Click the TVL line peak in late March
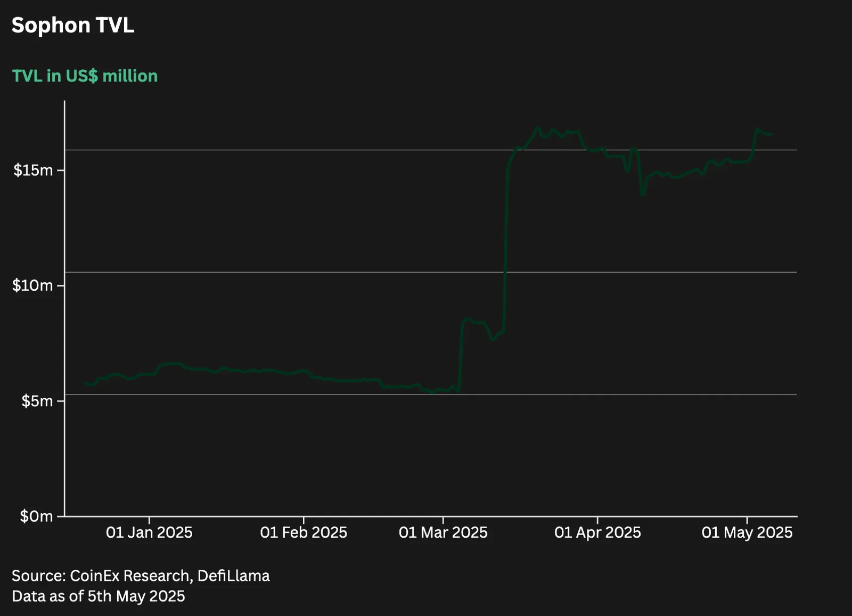This screenshot has width=852, height=616. click(537, 128)
